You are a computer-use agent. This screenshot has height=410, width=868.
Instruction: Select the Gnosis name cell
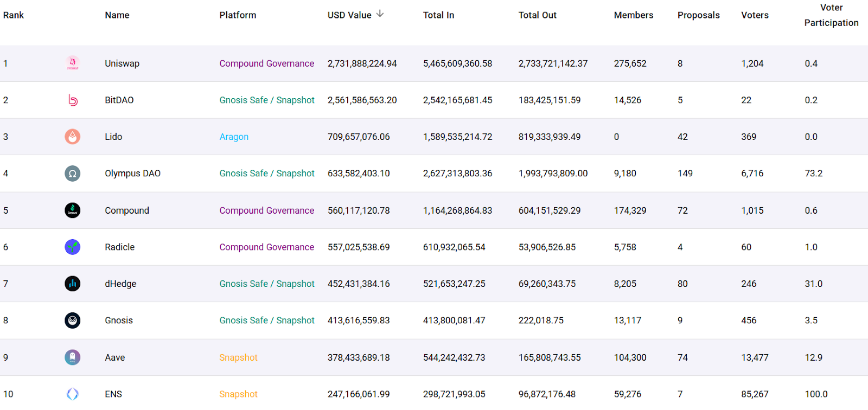point(119,321)
